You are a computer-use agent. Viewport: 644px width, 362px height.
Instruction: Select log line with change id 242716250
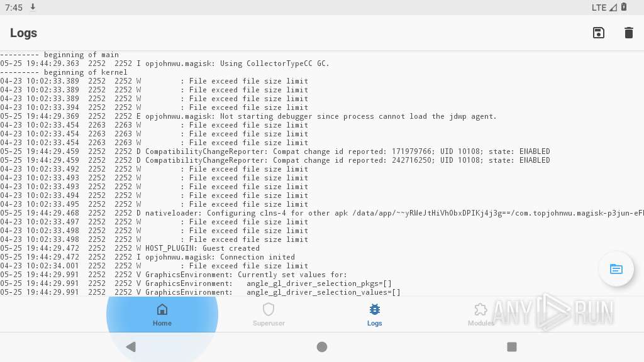[275, 160]
